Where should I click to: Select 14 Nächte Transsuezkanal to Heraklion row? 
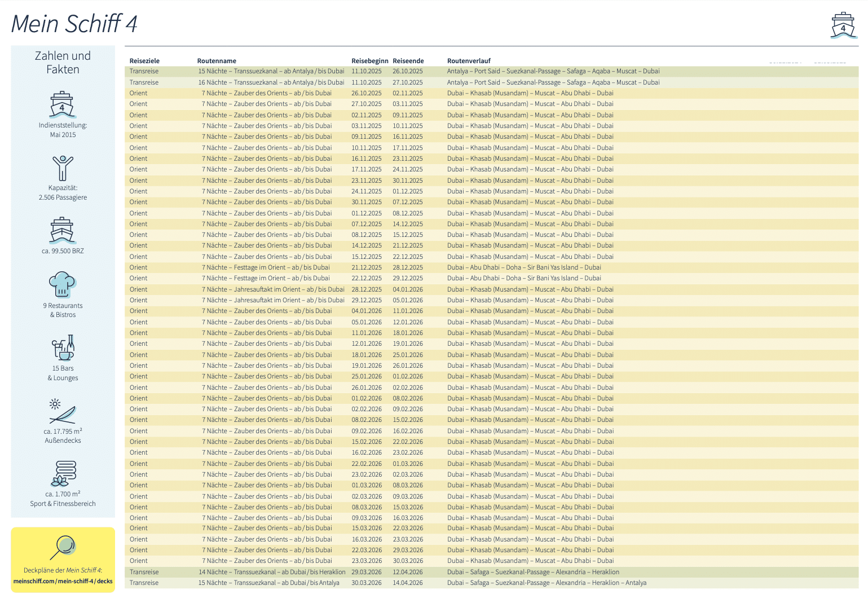coord(271,572)
